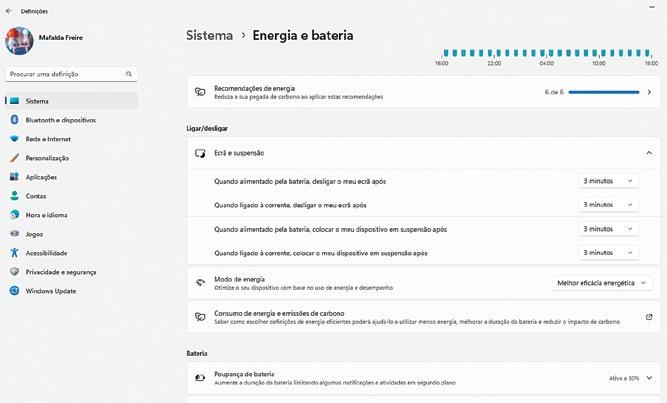Click the back arrow next to Definições
The width and height of the screenshot is (667, 403).
click(9, 11)
